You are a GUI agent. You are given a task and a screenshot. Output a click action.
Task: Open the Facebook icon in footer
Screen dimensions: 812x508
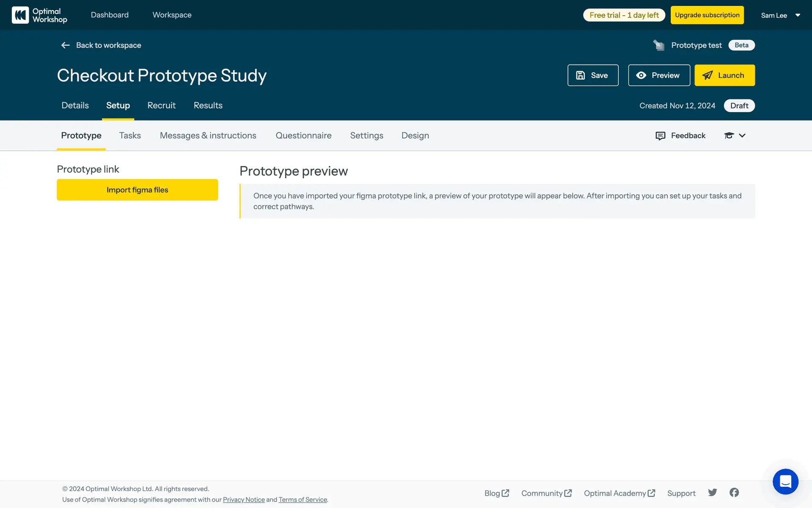pyautogui.click(x=734, y=492)
